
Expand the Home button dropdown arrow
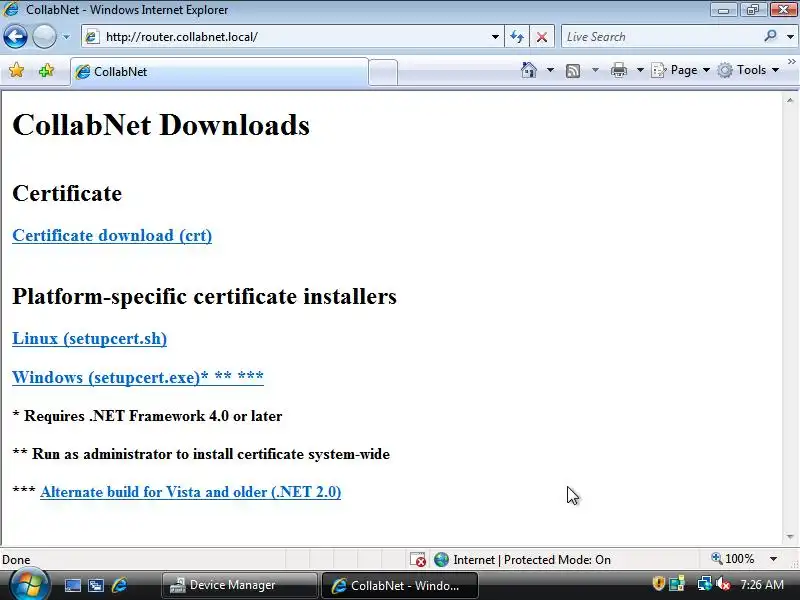click(x=551, y=70)
